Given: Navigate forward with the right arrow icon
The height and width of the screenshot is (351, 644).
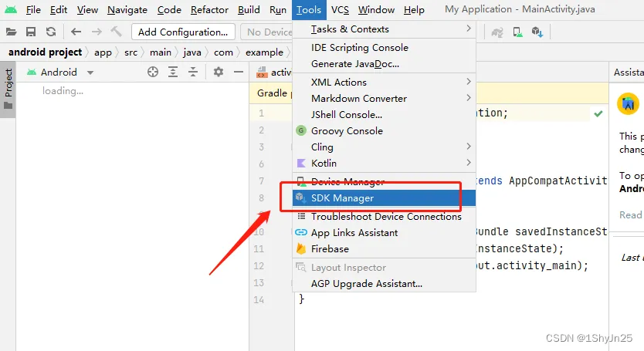Looking at the screenshot, I should (x=97, y=32).
